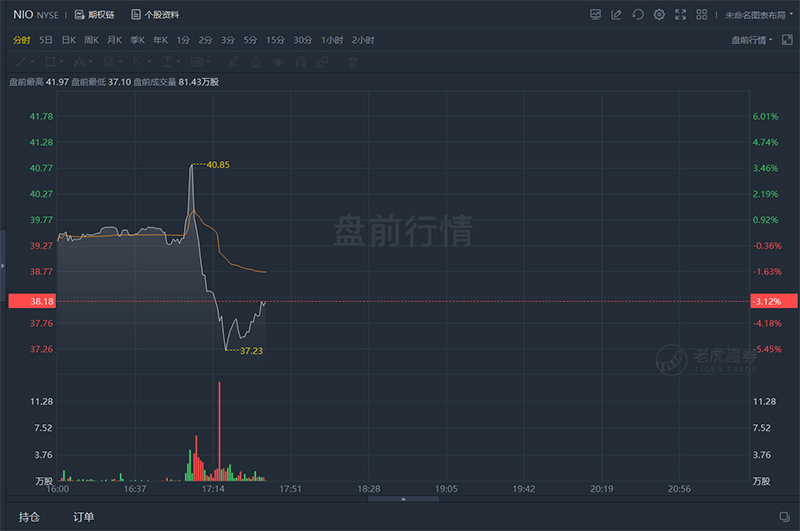Open 个股资料 stock profile
Screen dimensions: 800x531
[x=161, y=15]
